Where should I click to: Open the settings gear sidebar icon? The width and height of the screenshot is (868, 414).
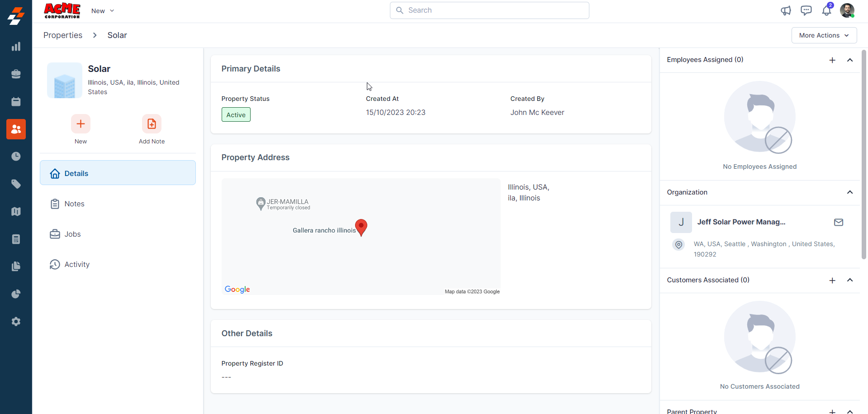16,322
